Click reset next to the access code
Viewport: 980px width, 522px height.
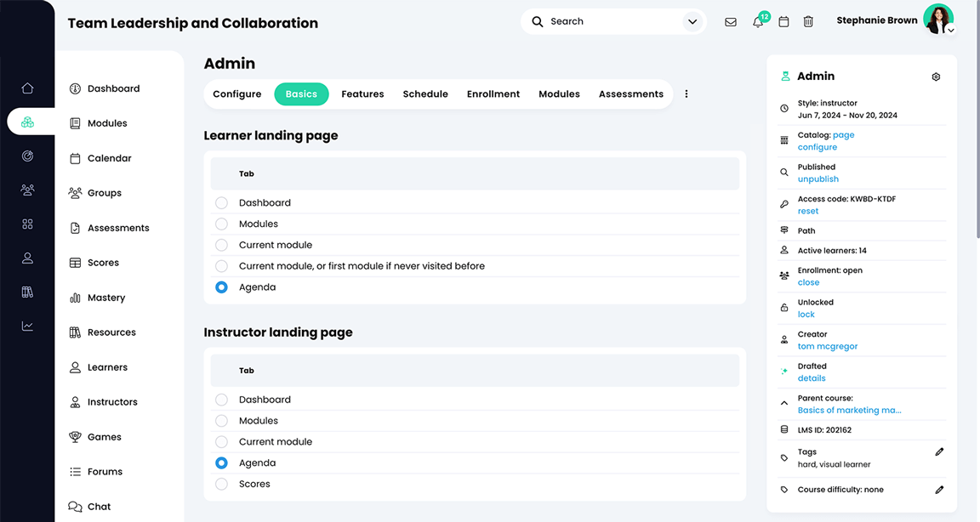(x=806, y=210)
